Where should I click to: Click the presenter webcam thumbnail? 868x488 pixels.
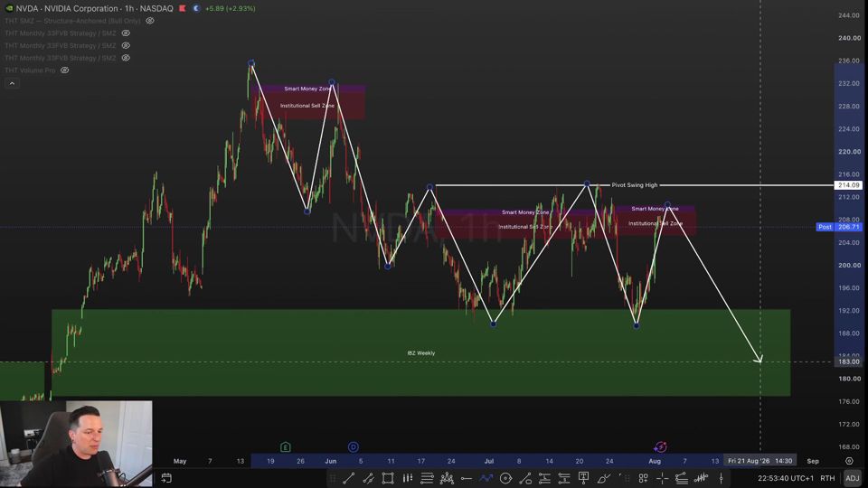[76, 444]
